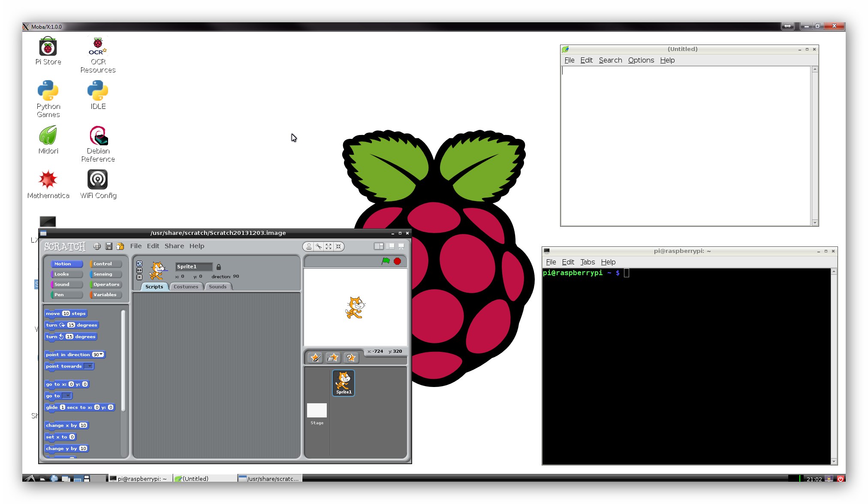The height and width of the screenshot is (504, 868).
Task: Switch to the Sounds tab
Action: [x=218, y=287]
